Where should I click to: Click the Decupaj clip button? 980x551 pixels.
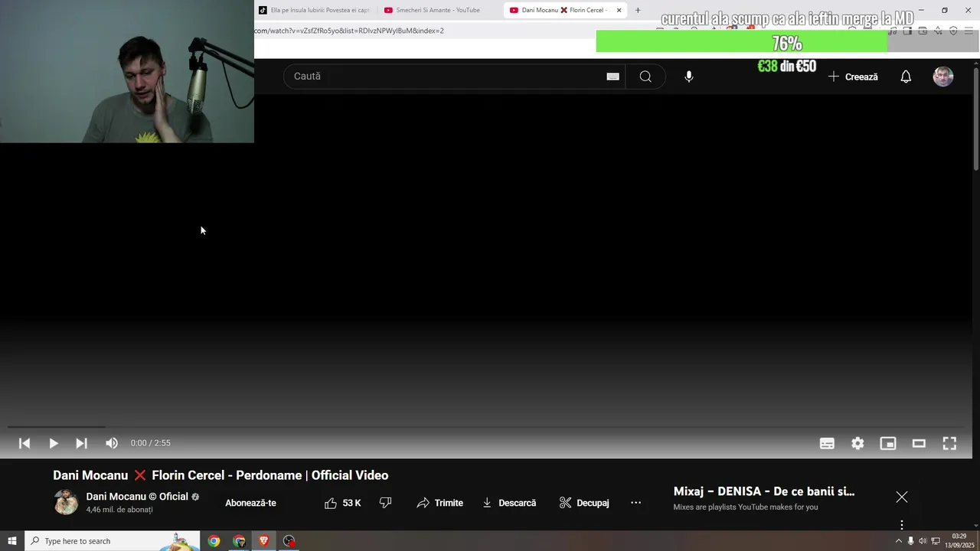click(x=584, y=503)
